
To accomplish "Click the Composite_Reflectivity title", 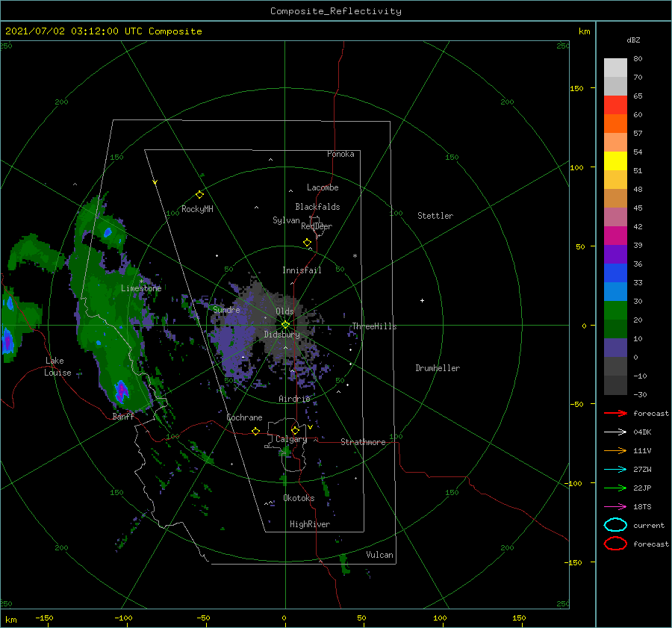I will coord(336,11).
